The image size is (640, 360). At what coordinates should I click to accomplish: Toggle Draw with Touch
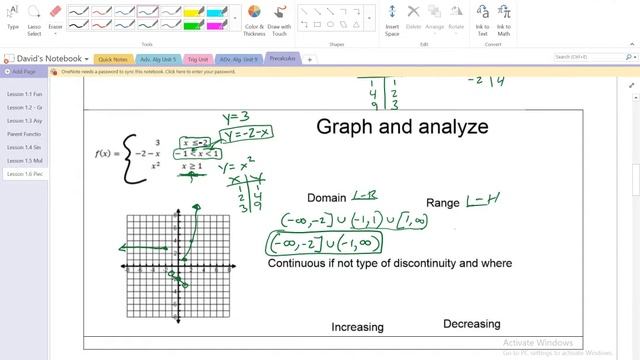(280, 20)
